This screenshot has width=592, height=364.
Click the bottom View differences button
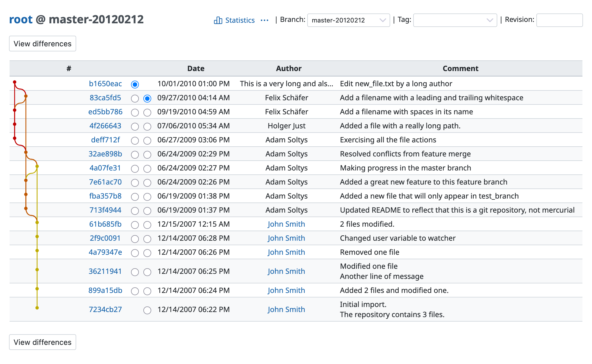(42, 342)
